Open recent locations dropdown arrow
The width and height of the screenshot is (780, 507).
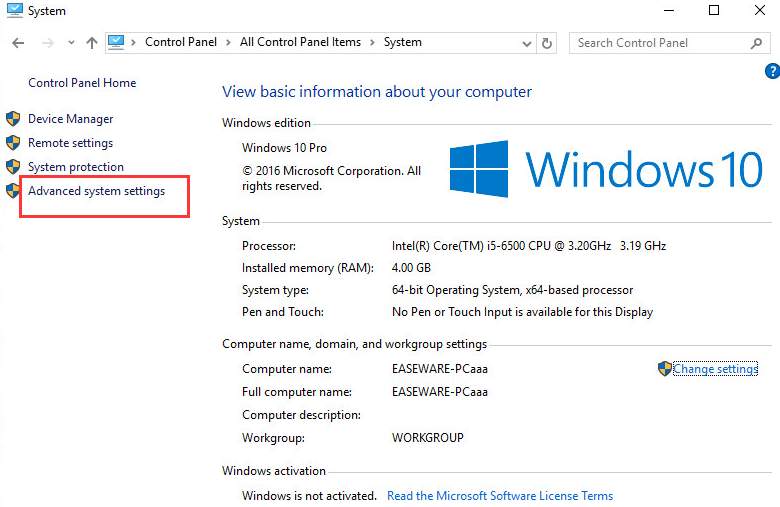pos(71,43)
